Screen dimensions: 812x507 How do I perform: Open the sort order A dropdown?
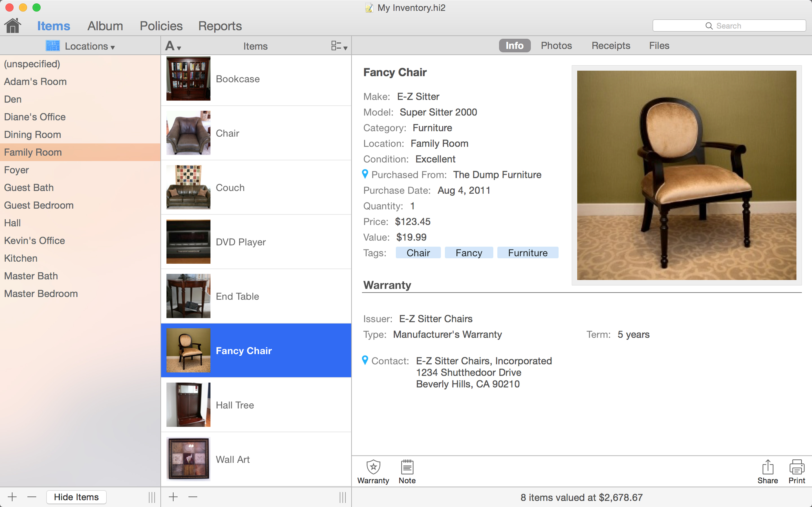pos(173,46)
